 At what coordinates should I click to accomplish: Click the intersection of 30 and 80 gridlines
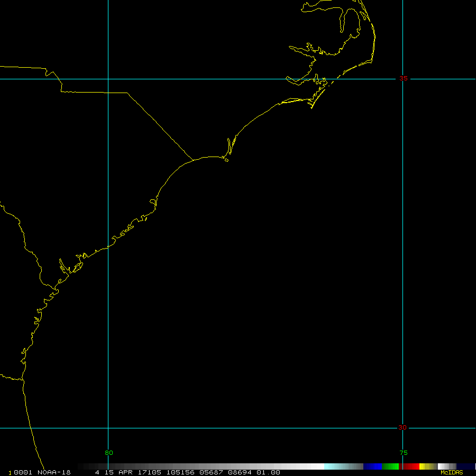pyautogui.click(x=108, y=428)
